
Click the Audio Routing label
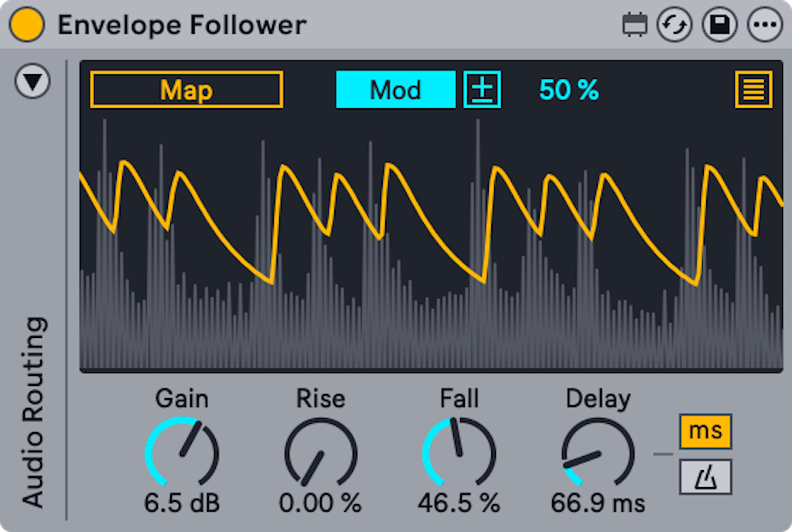click(34, 411)
